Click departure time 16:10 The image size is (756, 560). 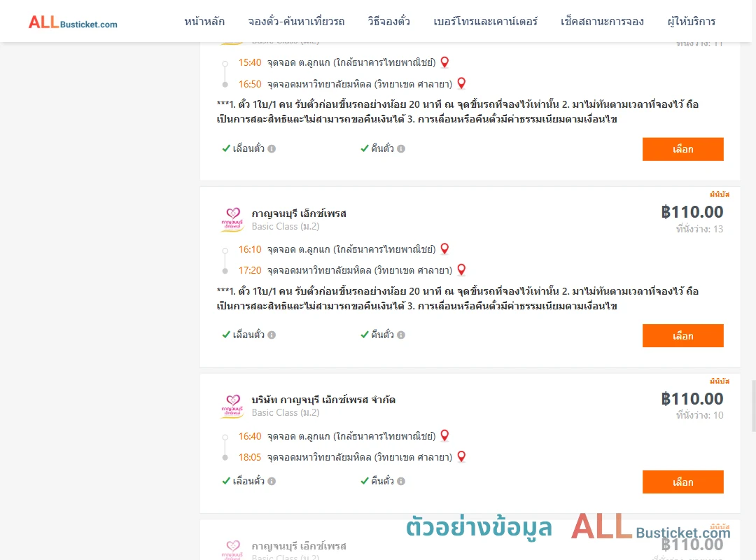[250, 249]
